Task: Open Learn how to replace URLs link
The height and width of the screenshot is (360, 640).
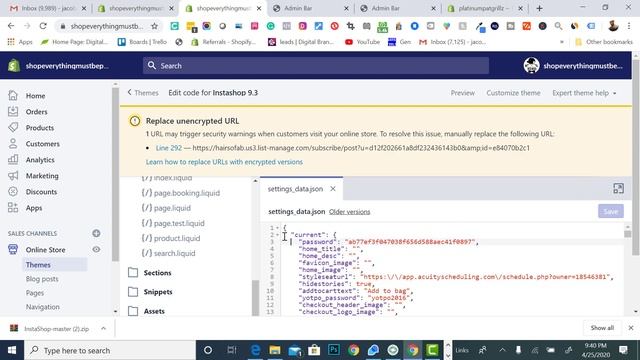Action: click(224, 162)
